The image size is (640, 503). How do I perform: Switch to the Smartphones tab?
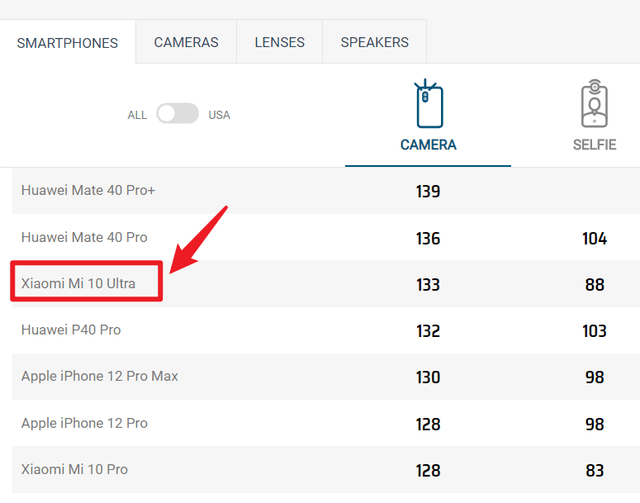(67, 42)
